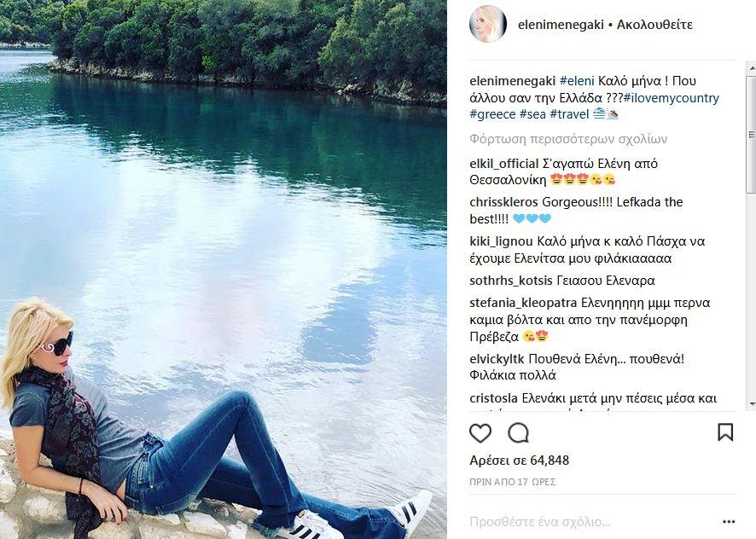Screen dimensions: 756x539
Task: Click the comments scrollbar thumb
Action: coord(752,135)
